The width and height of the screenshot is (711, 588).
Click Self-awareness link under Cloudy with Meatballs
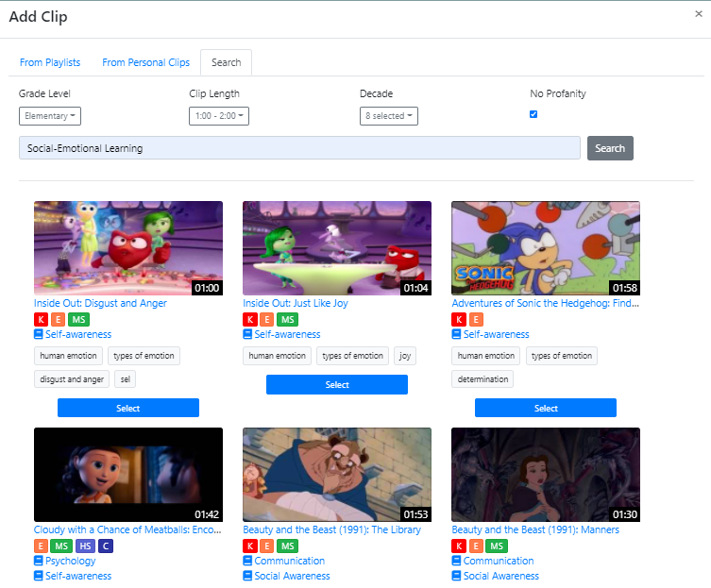78,576
